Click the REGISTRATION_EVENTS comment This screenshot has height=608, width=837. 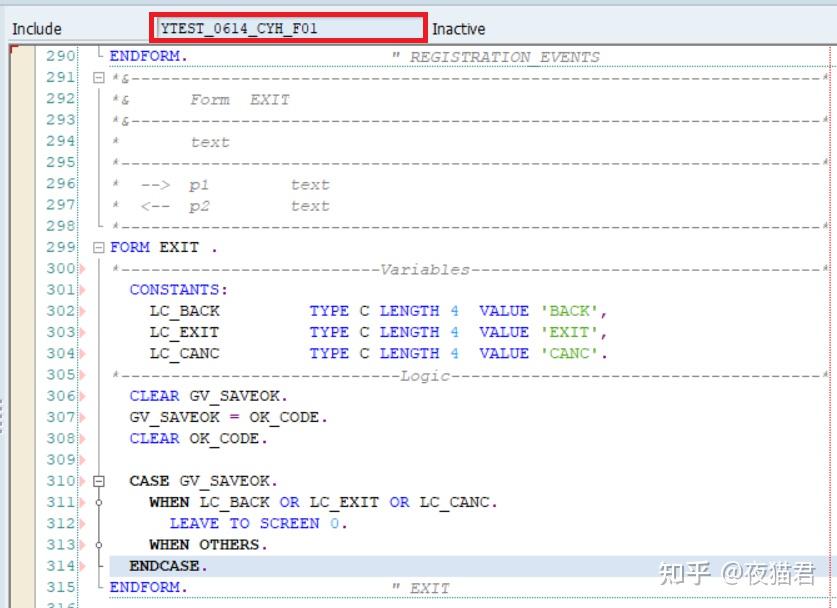click(x=504, y=57)
